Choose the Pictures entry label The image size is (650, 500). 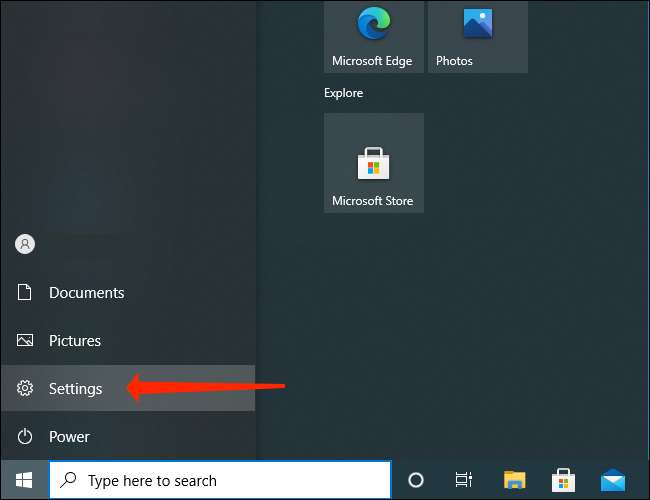coord(75,341)
